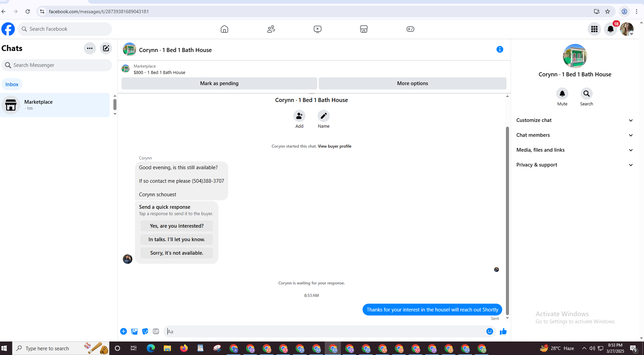Click the Windows taskbar search box
This screenshot has width=644, height=355.
61,348
